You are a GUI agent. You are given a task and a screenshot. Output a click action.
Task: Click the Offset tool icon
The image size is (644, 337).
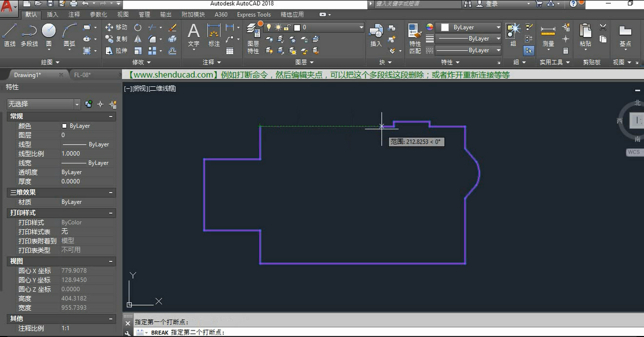click(x=172, y=51)
